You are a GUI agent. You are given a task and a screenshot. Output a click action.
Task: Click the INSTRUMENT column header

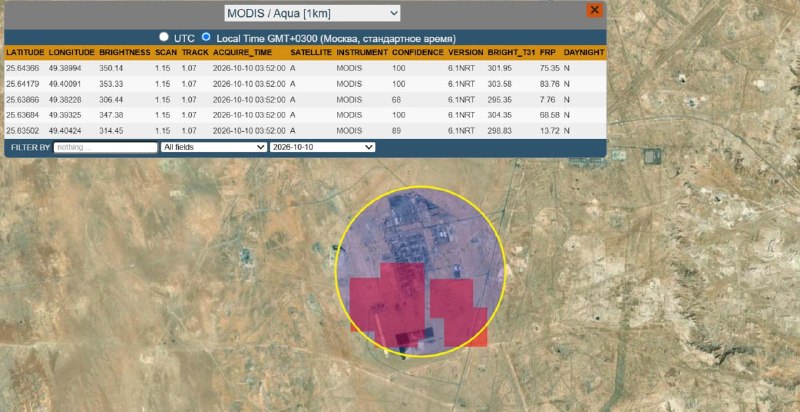point(362,53)
